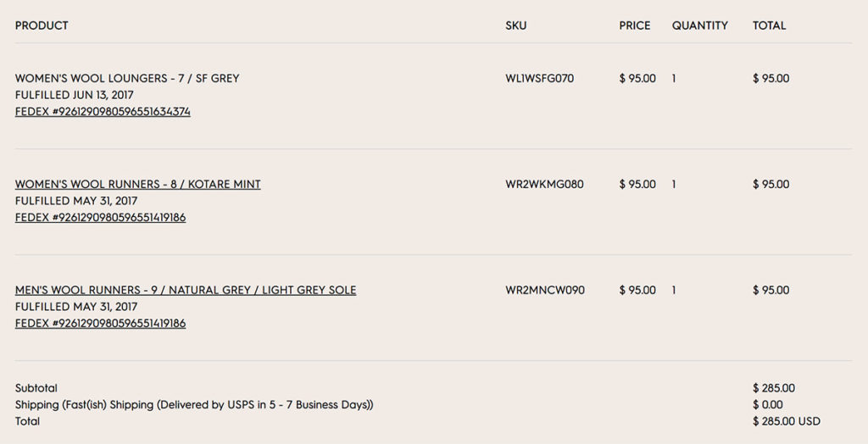
Task: Open FedEx tracking link ending in 634374
Action: (103, 111)
